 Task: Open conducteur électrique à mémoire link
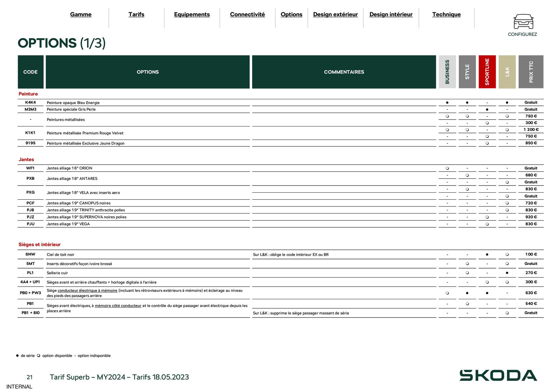(x=87, y=291)
